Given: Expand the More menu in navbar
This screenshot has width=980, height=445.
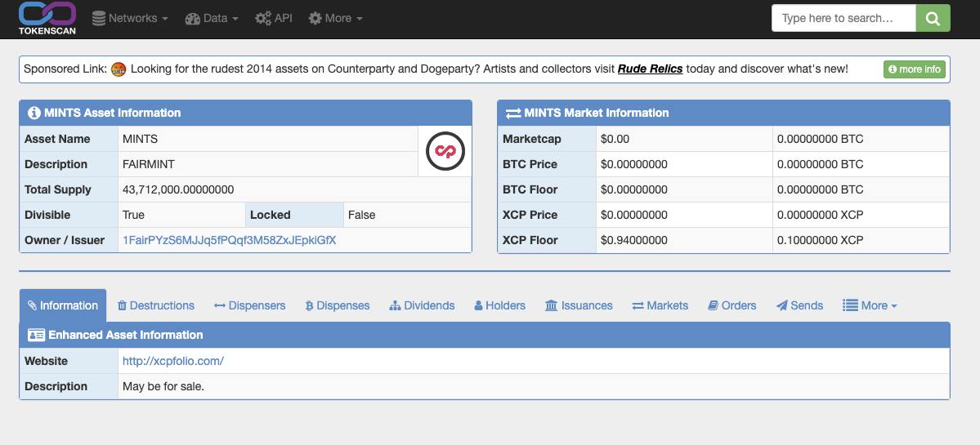Looking at the screenshot, I should pyautogui.click(x=336, y=18).
